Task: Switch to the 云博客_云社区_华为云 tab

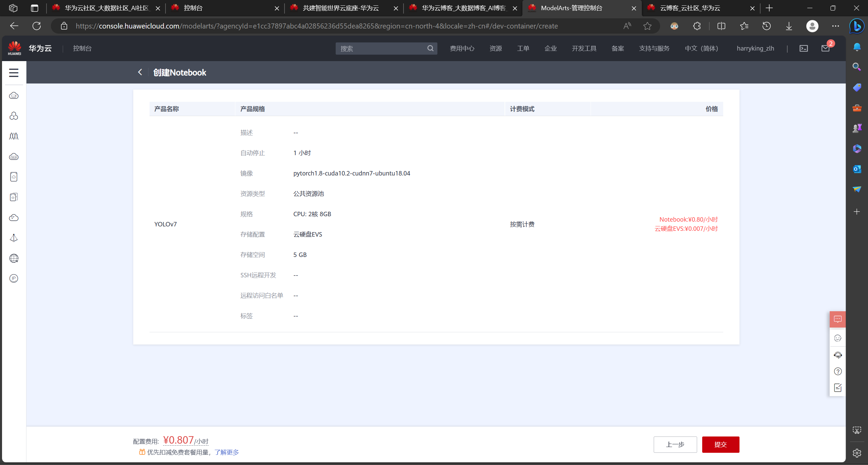Action: (x=690, y=8)
